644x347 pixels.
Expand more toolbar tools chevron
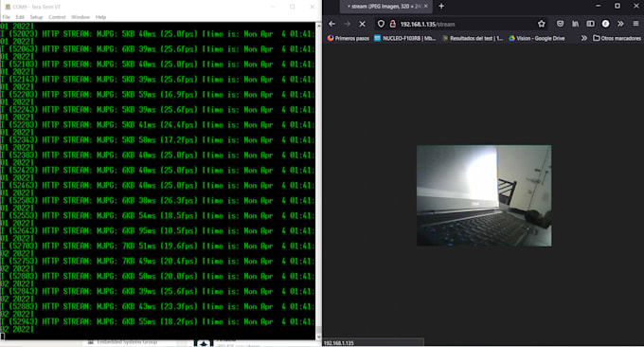[x=620, y=24]
